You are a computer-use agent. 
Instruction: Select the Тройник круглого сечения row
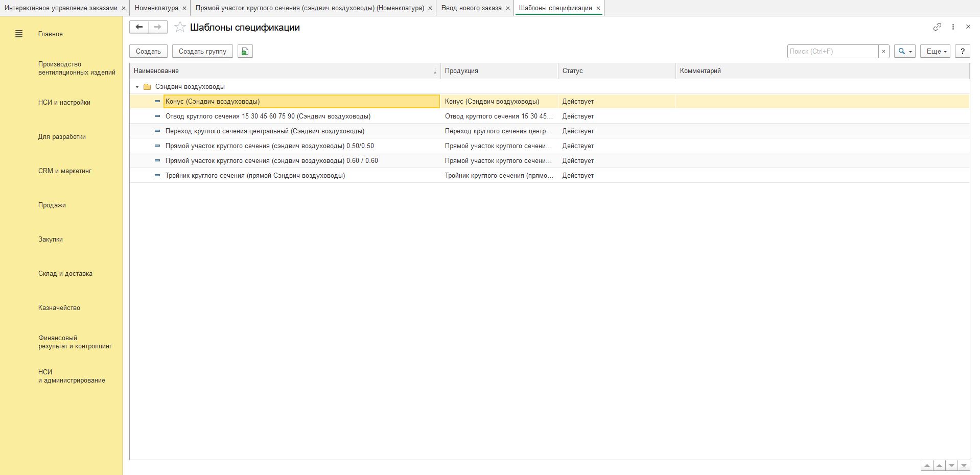(x=255, y=176)
